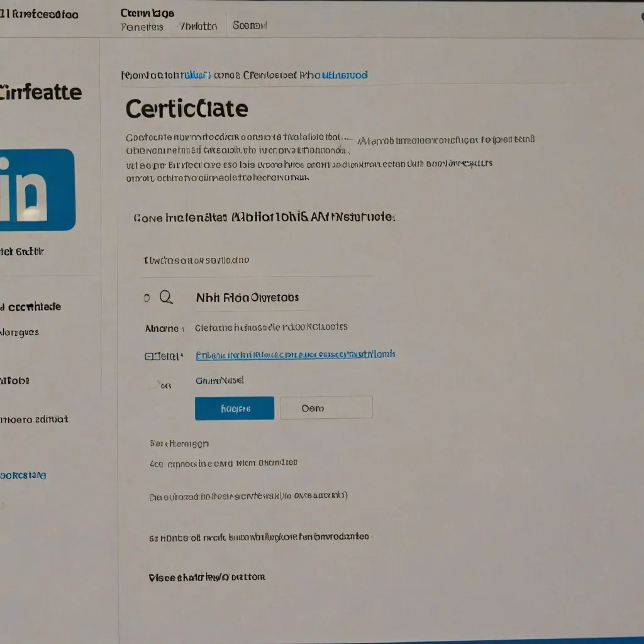Open the "Panetets" tab in top bar
This screenshot has height=644, width=644.
pos(142,26)
